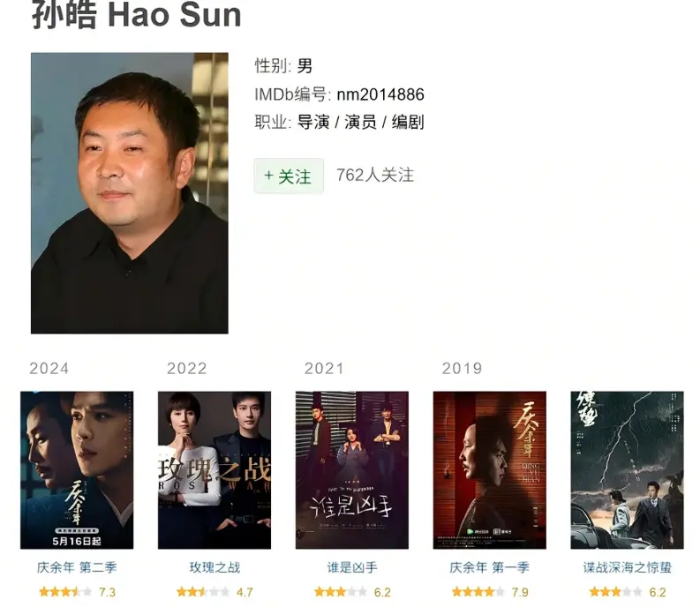Screen dimensions: 700x607
Task: Click the 762人关注 follower count
Action: (x=375, y=175)
